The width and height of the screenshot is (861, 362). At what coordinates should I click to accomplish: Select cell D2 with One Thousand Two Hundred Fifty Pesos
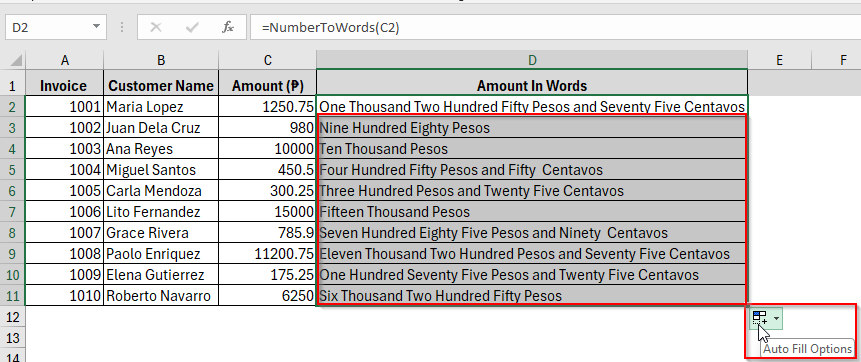click(532, 107)
